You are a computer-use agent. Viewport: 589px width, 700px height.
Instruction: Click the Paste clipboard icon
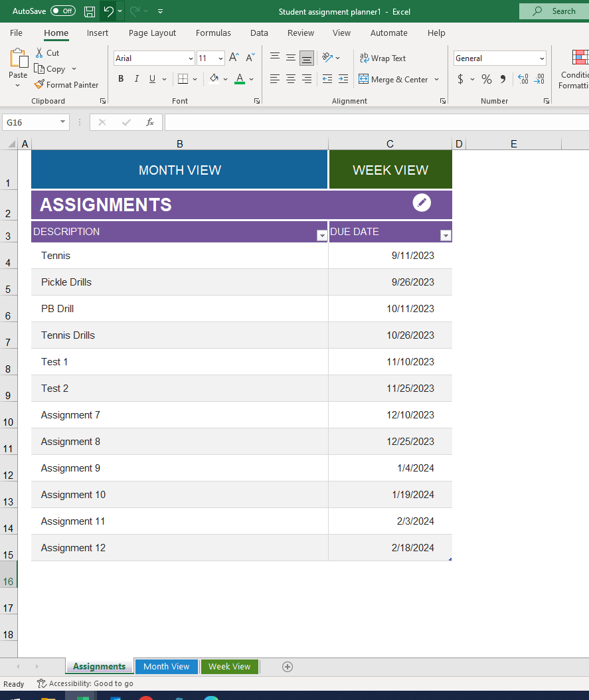[x=19, y=58]
